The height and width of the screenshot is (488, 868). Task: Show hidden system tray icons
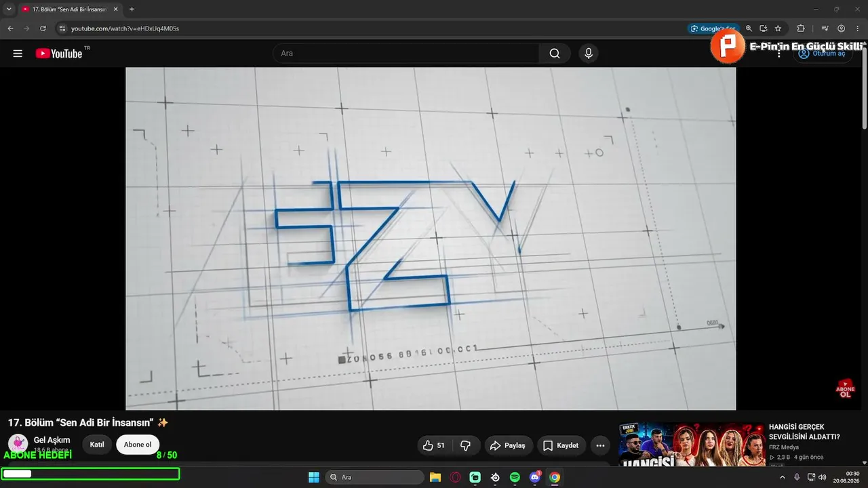(783, 477)
